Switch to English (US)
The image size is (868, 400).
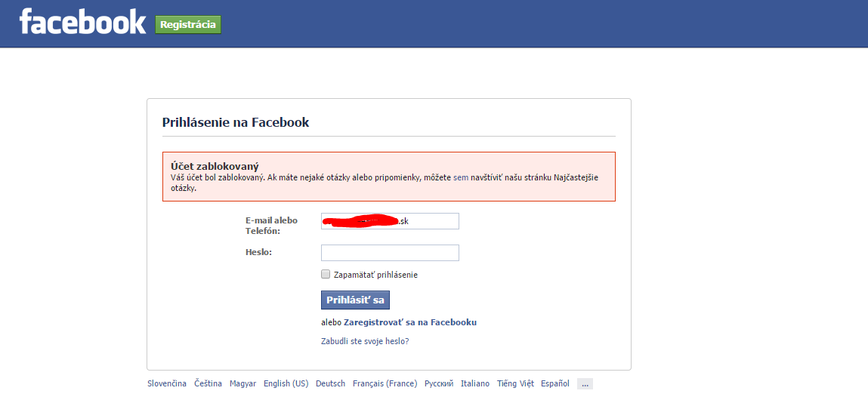point(286,383)
